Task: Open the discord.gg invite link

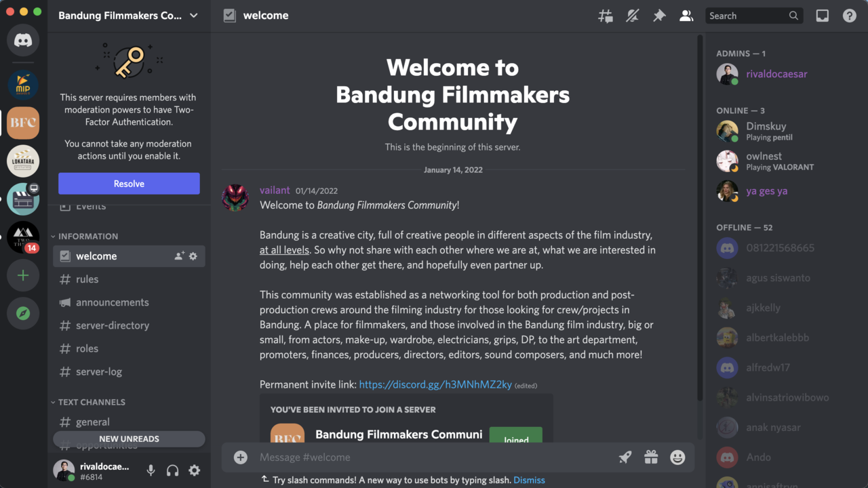Action: (435, 384)
